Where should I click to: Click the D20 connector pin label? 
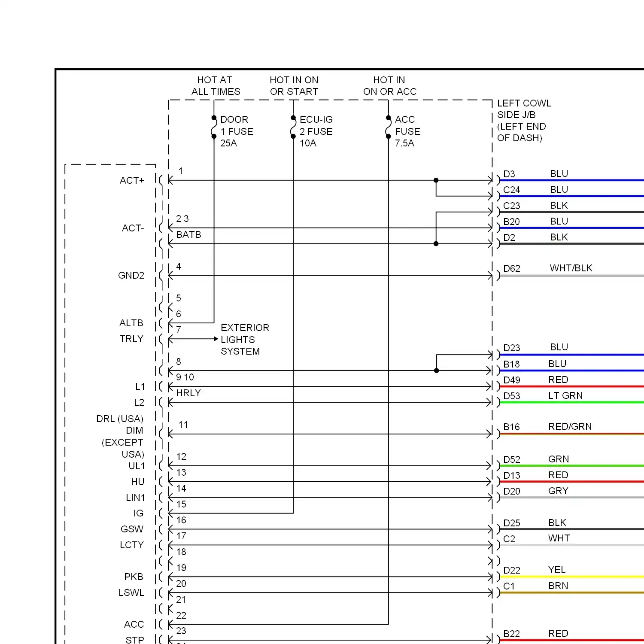tap(512, 491)
